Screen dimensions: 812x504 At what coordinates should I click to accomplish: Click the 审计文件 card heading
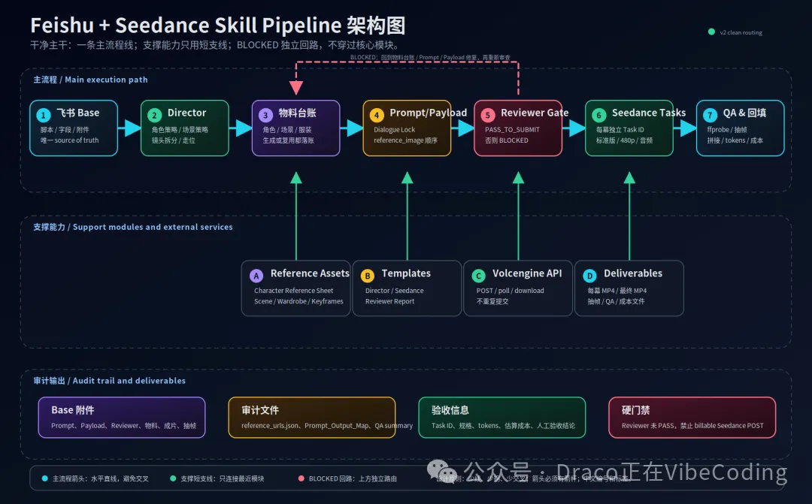(260, 410)
